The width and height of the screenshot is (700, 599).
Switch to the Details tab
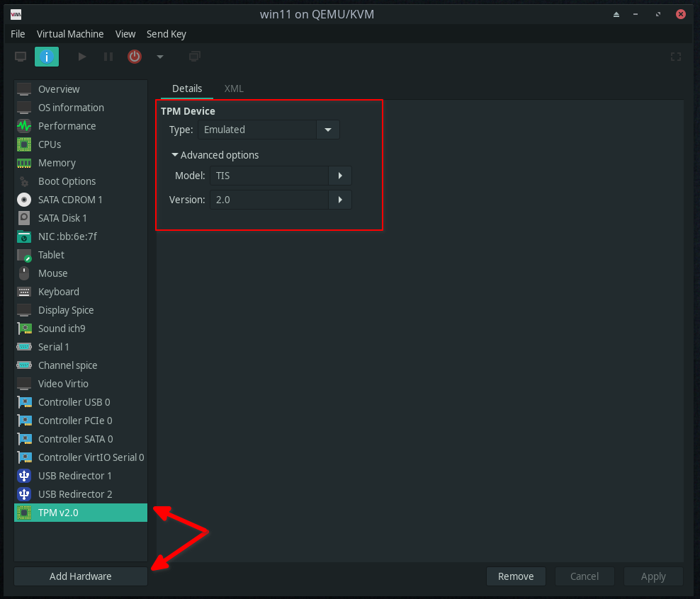(187, 89)
